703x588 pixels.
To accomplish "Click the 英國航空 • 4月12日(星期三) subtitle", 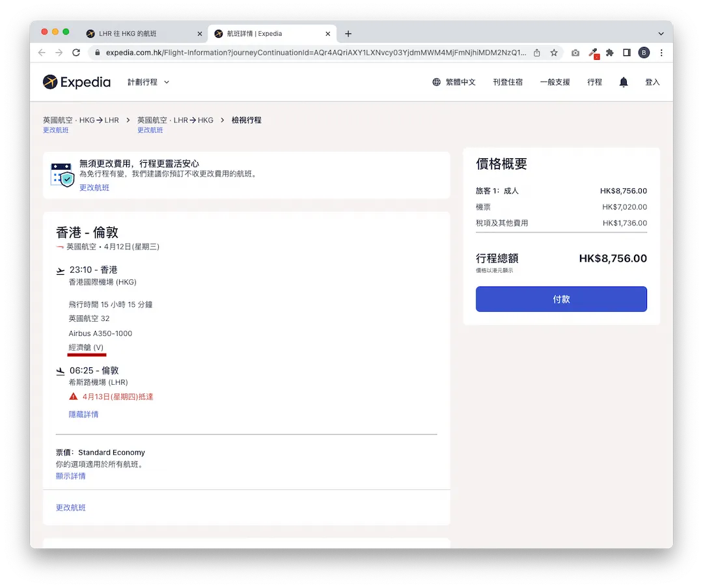I will (107, 247).
